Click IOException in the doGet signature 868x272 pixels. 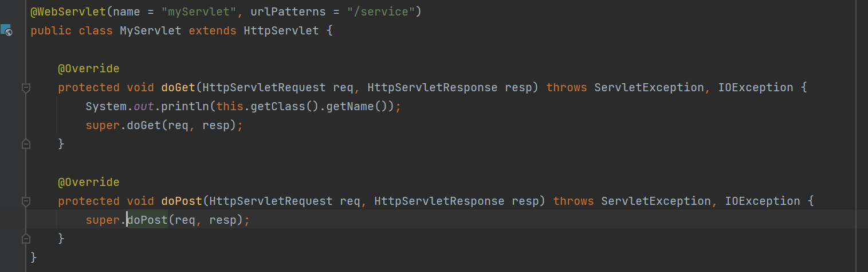click(756, 88)
